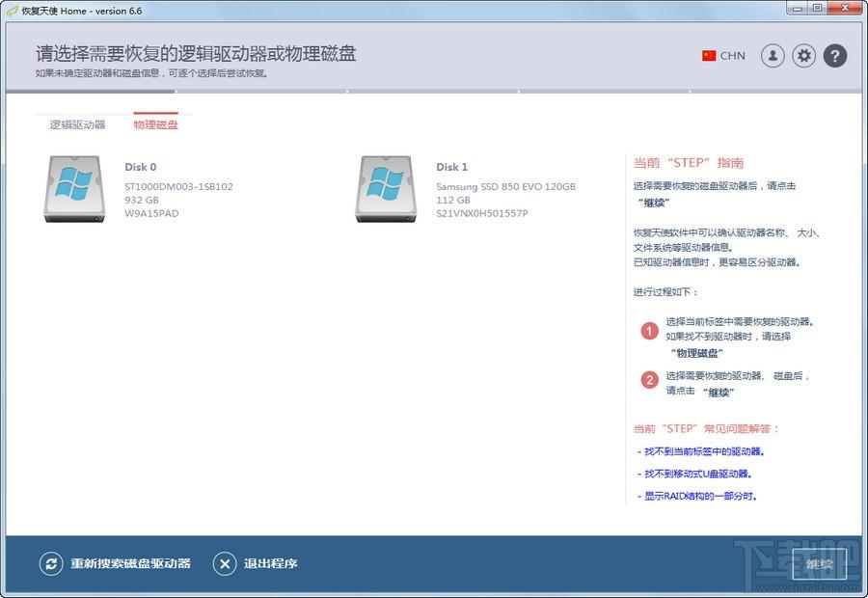Open the settings gear icon
Screen dimensions: 868x598
coord(804,56)
